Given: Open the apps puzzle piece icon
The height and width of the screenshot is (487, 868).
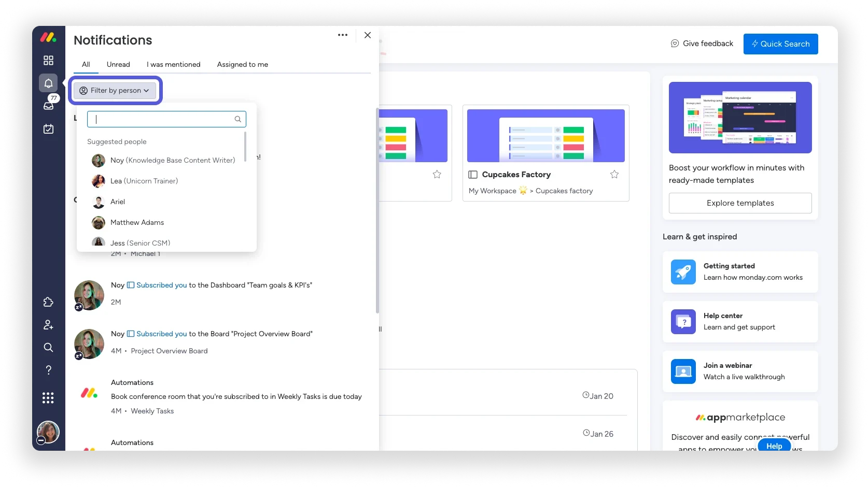Looking at the screenshot, I should (x=48, y=302).
